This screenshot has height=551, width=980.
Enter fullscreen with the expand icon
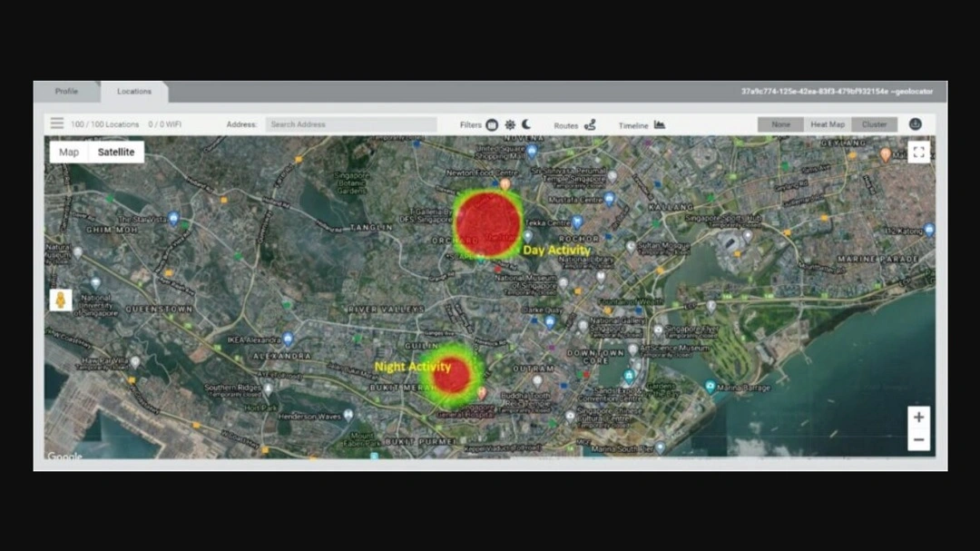919,153
